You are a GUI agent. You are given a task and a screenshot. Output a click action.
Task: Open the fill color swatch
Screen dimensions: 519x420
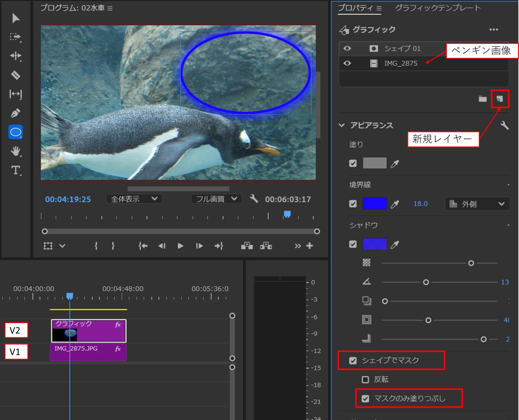(x=375, y=163)
